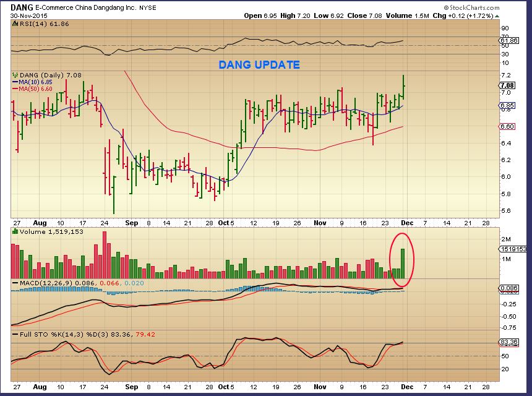Click the boxed 7.08 price axis label
Screen dimensions: 532x396
(x=507, y=85)
